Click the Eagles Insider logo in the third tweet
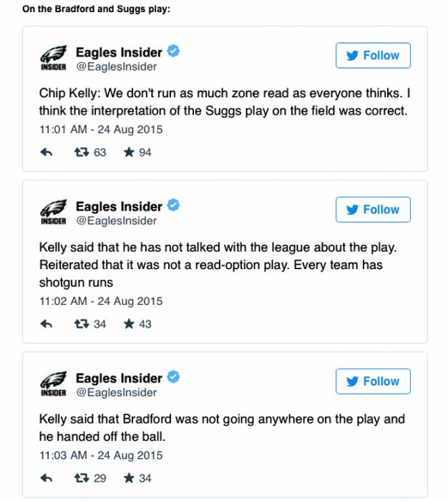The image size is (448, 501). tap(52, 384)
